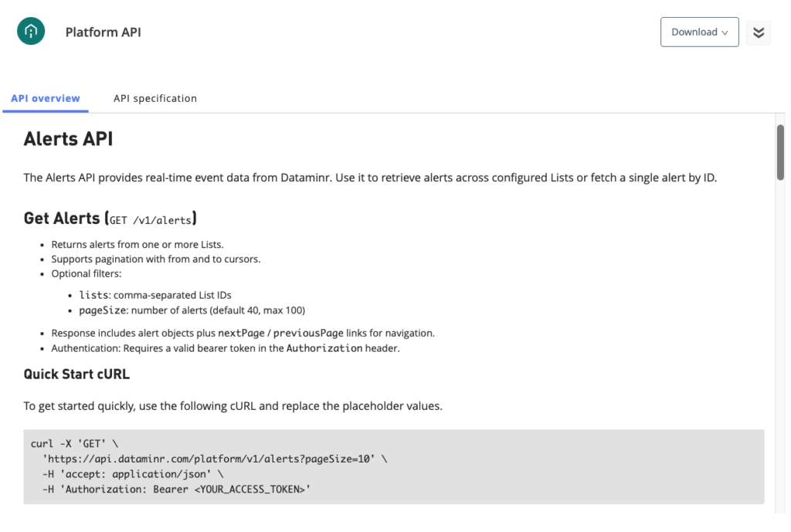Click the YOUR_ACCESS_TOKEN placeholder in code
The width and height of the screenshot is (791, 532).
pos(250,489)
